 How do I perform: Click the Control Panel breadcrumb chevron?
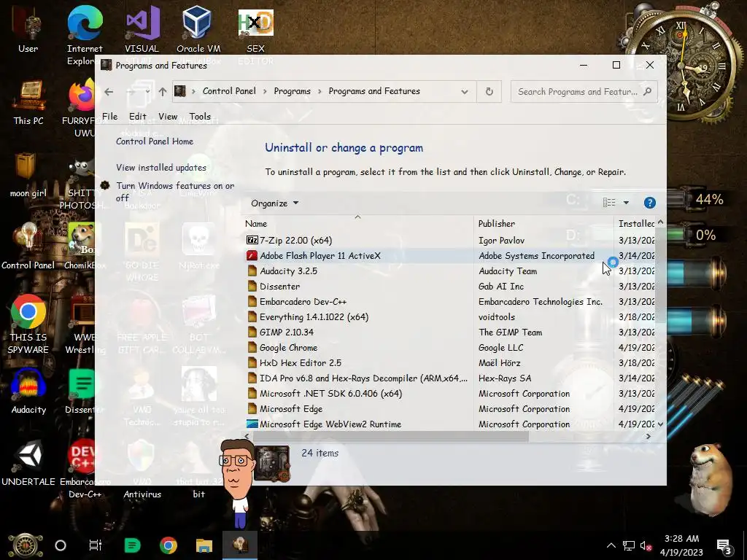[265, 91]
